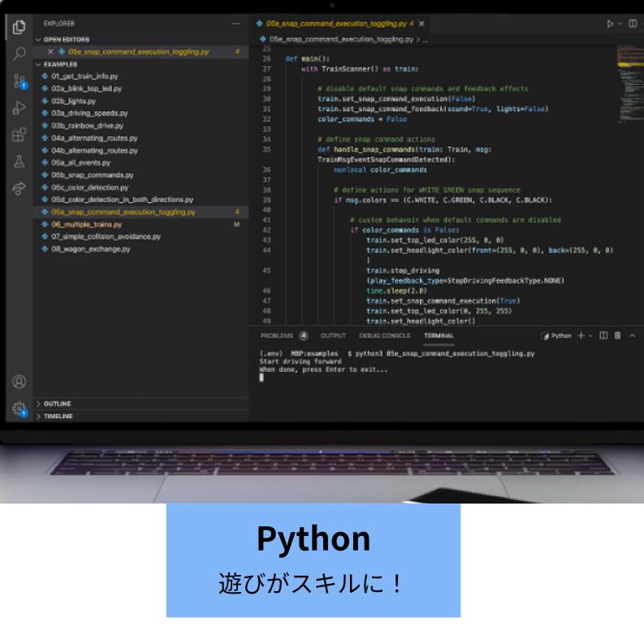Screen dimensions: 644x644
Task: Open run options dropdown beside play button
Action: pos(620,24)
